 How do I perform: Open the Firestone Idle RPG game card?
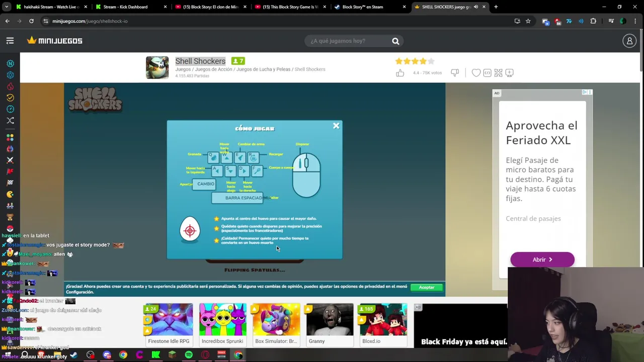pyautogui.click(x=169, y=325)
